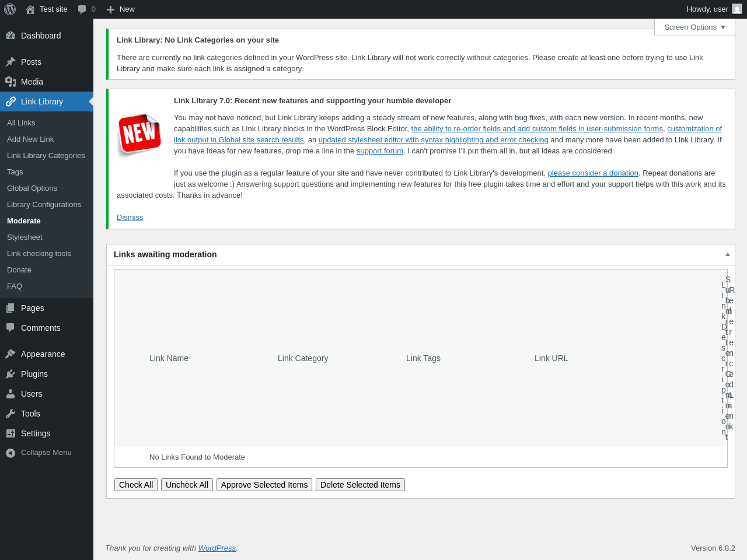Open the updated stylesheet editor link
This screenshot has height=560, width=747.
tap(433, 140)
